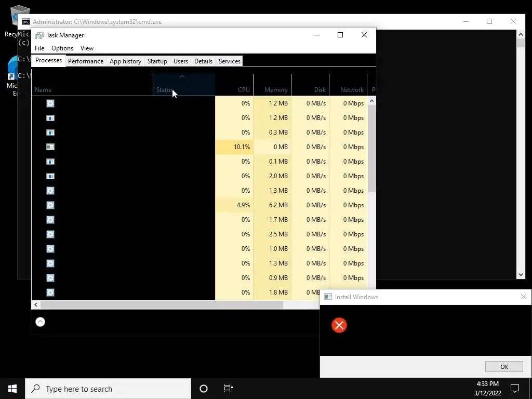Image resolution: width=532 pixels, height=399 pixels.
Task: Switch to the Performance tab
Action: (x=86, y=61)
